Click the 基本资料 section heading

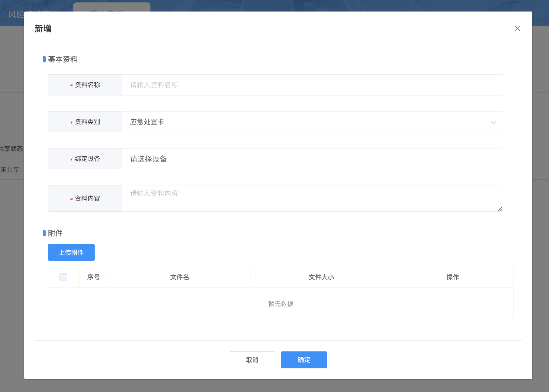(x=62, y=59)
